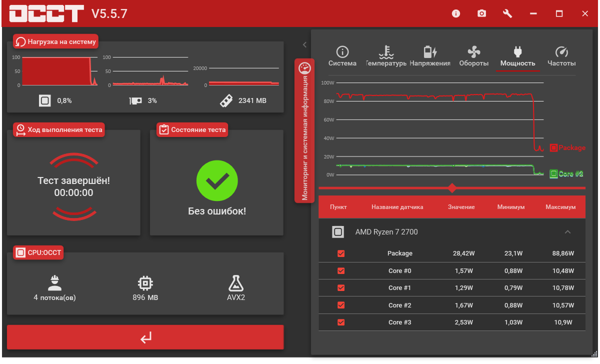Click the red diamond divider handle
The height and width of the screenshot is (364, 600).
pos(452,188)
